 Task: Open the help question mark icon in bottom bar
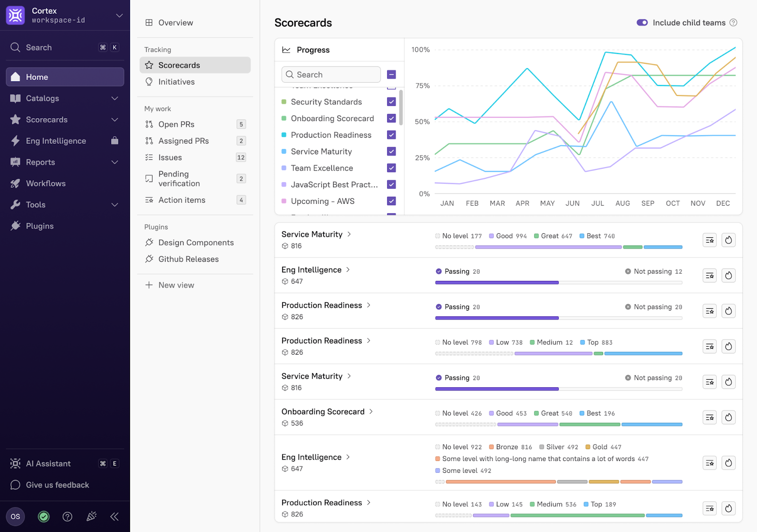(x=68, y=516)
